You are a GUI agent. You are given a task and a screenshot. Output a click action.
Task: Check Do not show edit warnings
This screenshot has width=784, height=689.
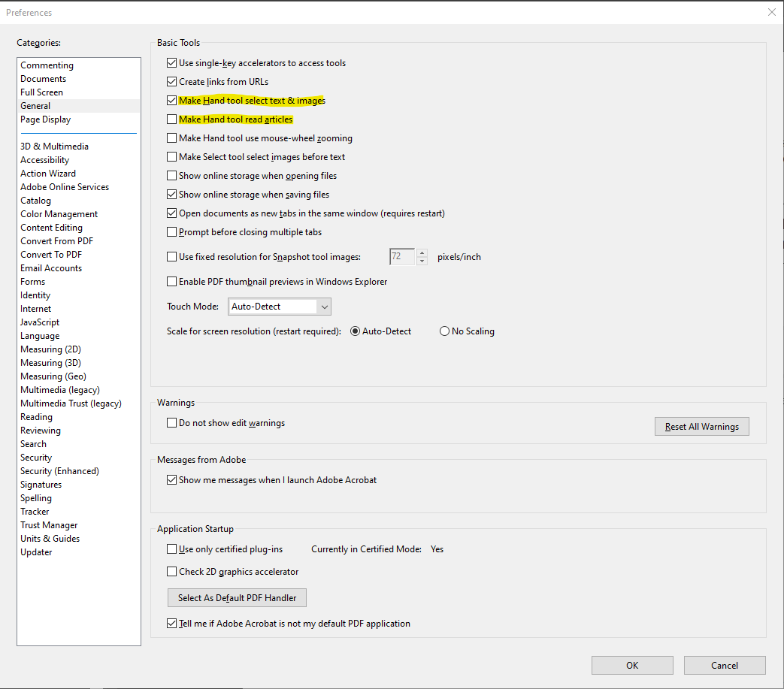[x=171, y=423]
